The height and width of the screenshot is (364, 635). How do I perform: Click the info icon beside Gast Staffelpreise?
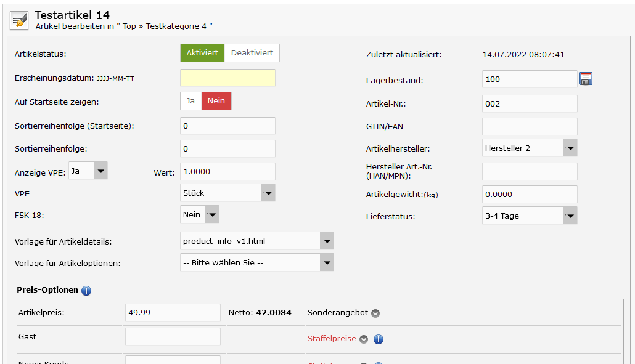379,339
